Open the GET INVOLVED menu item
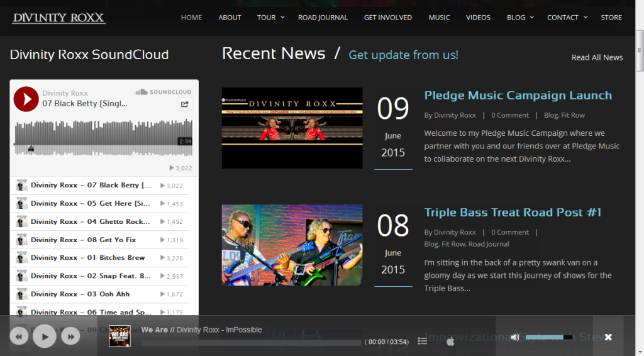Screen dimensions: 644x356 (x=387, y=17)
